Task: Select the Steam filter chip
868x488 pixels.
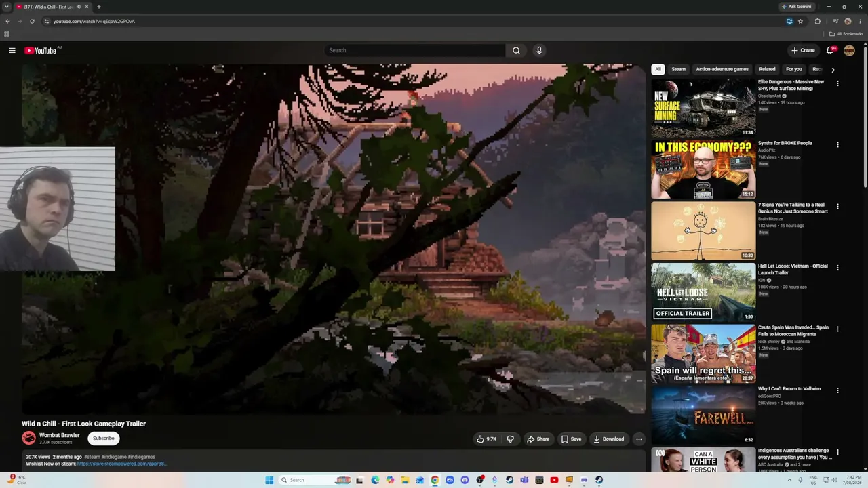Action: (x=678, y=69)
